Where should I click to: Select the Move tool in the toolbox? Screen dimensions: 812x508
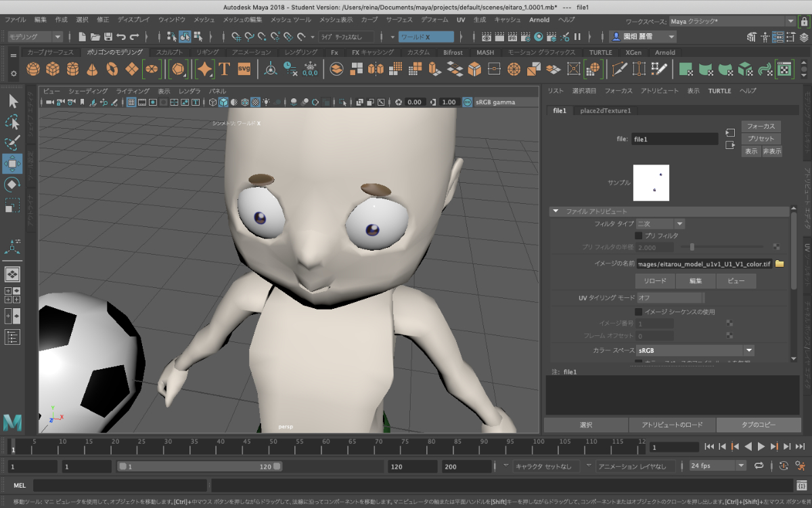[12, 163]
